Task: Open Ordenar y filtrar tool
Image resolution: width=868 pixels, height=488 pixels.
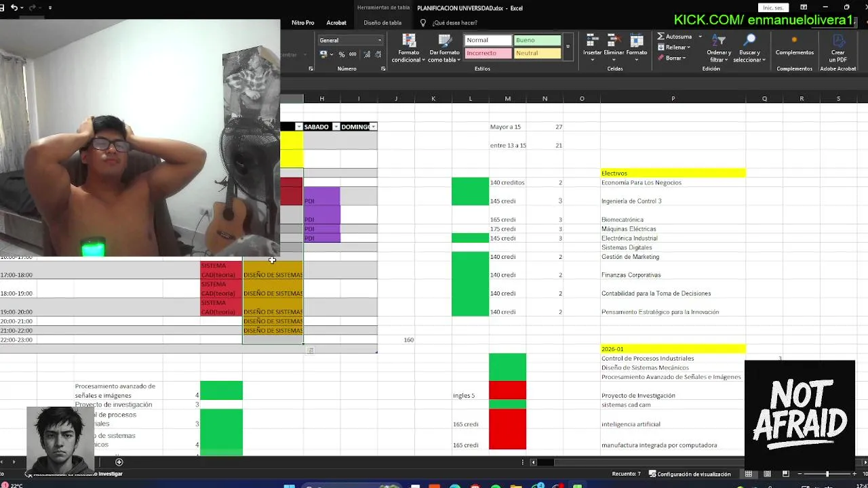Action: (x=719, y=47)
